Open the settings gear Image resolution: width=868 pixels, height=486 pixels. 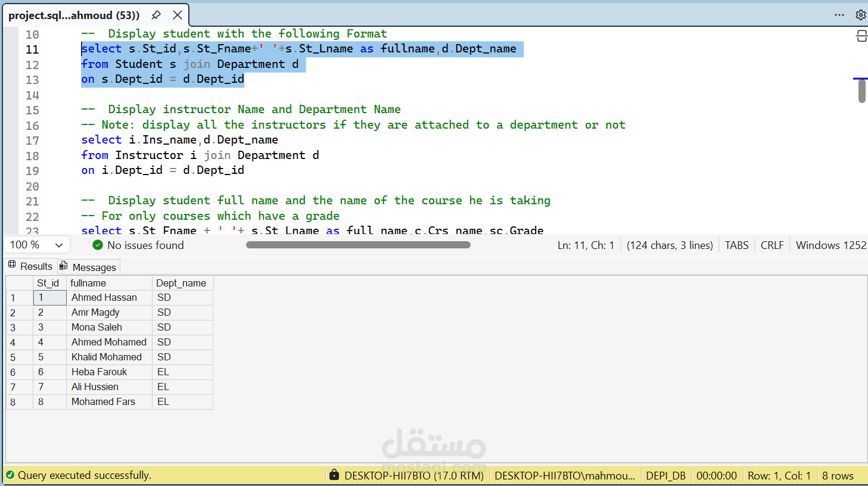860,15
